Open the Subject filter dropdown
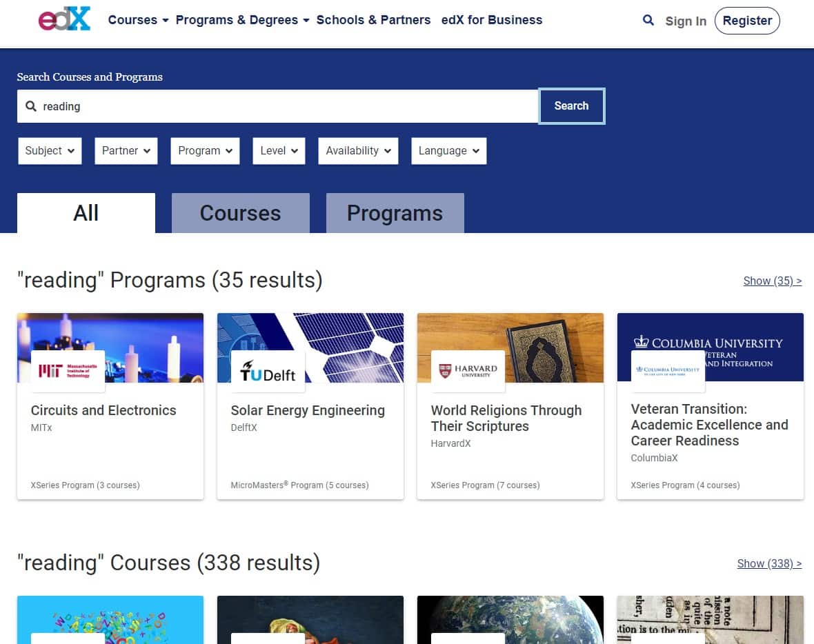Image resolution: width=814 pixels, height=644 pixels. [50, 150]
